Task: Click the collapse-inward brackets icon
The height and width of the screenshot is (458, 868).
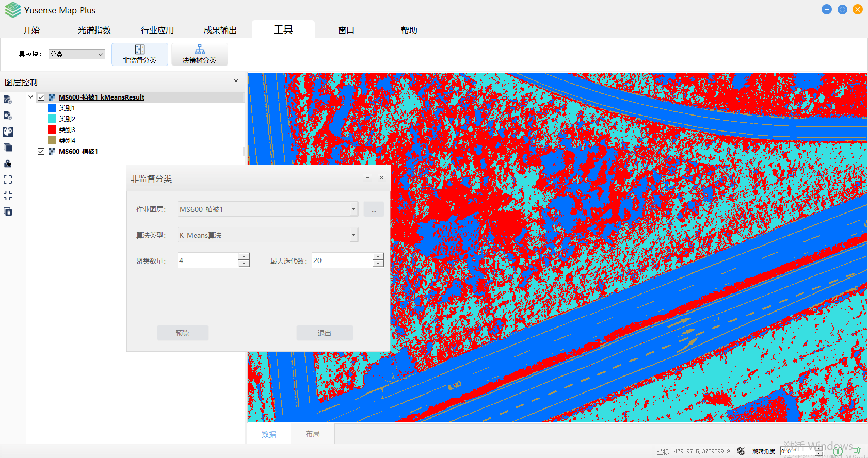Action: (8, 195)
